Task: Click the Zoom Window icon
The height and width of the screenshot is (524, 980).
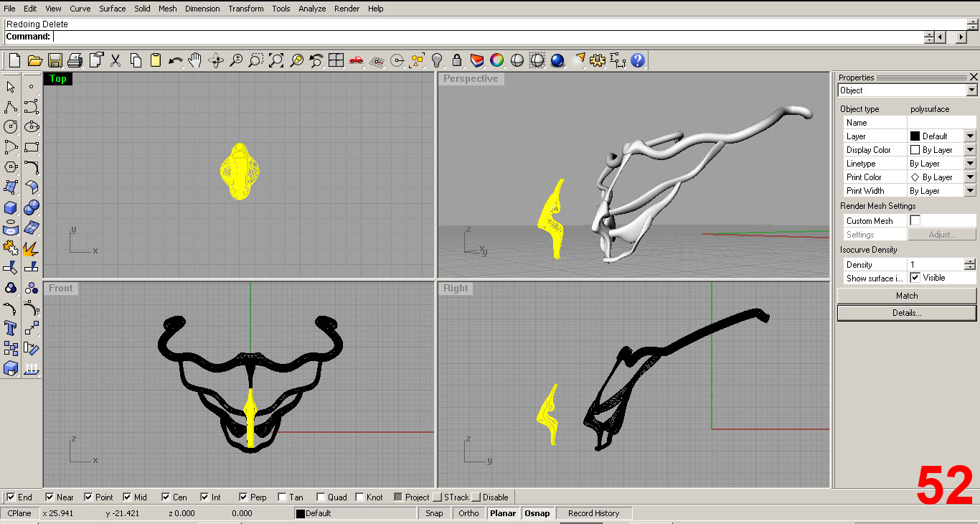Action: pos(256,60)
